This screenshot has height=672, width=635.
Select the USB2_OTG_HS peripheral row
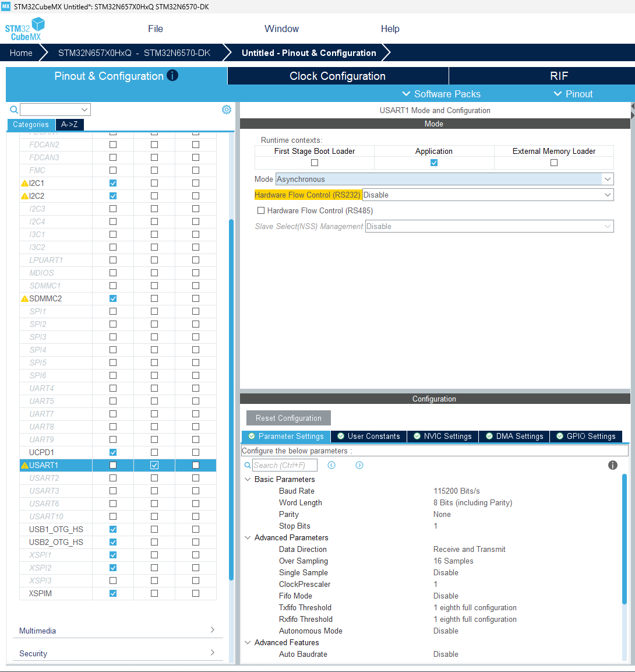click(118, 542)
